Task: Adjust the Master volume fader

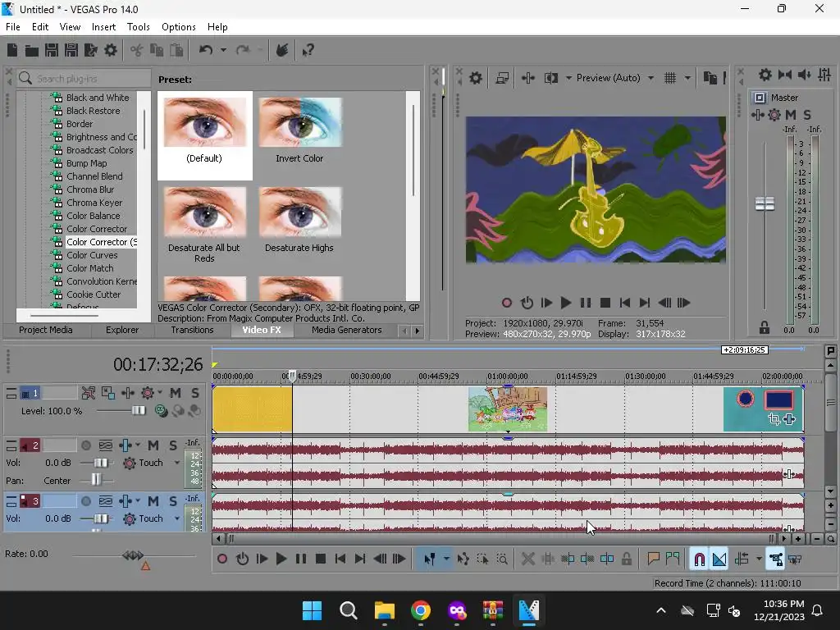Action: pyautogui.click(x=765, y=203)
